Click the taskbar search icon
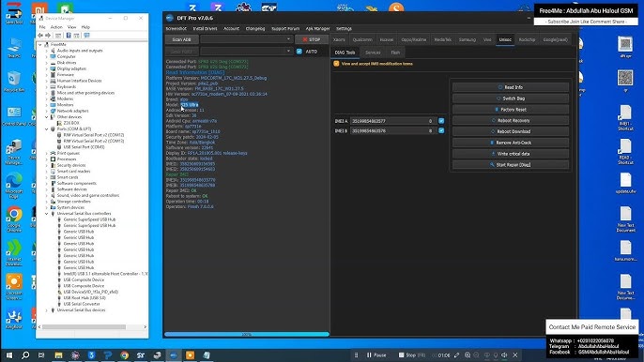644x362 pixels. pyautogui.click(x=25, y=355)
